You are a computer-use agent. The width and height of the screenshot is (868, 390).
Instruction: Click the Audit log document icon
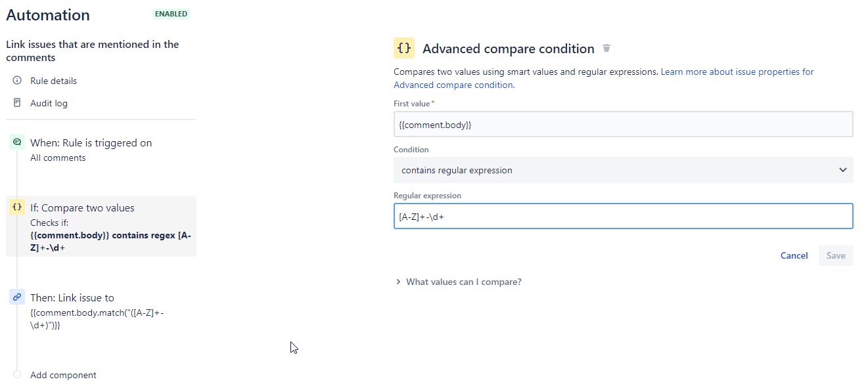point(16,102)
